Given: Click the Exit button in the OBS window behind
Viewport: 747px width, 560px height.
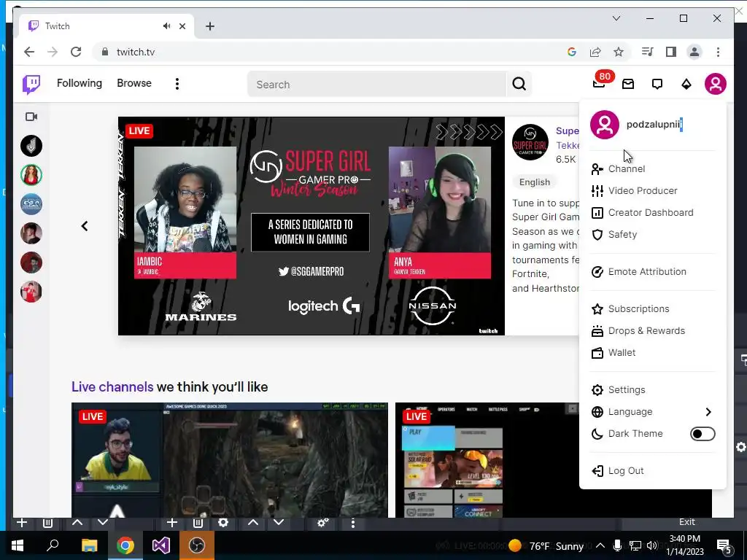Looking at the screenshot, I should tap(686, 522).
